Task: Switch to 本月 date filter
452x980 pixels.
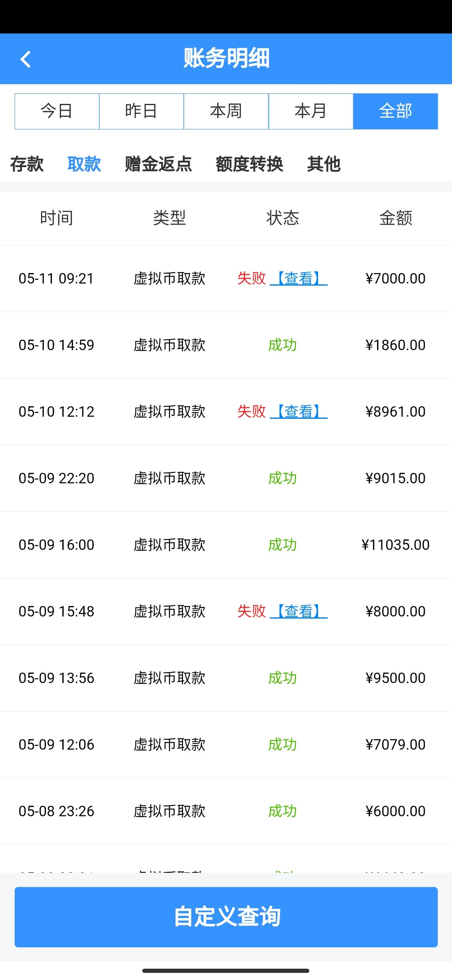Action: pos(311,111)
